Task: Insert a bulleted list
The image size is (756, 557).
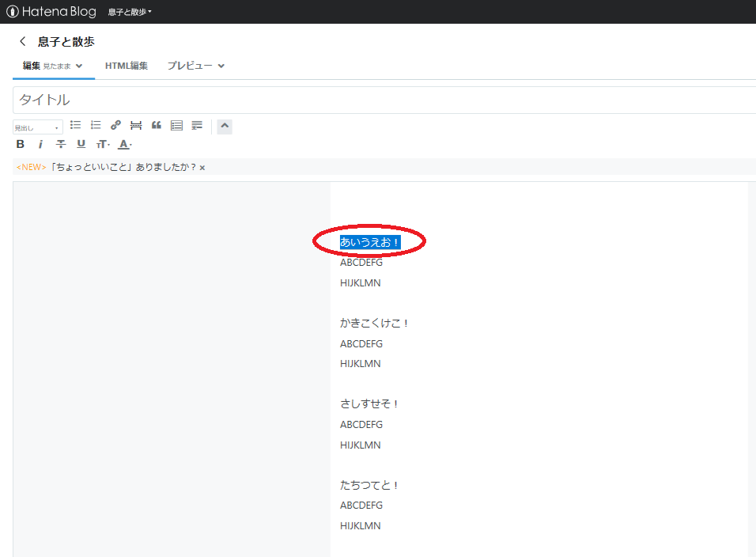Action: 75,125
